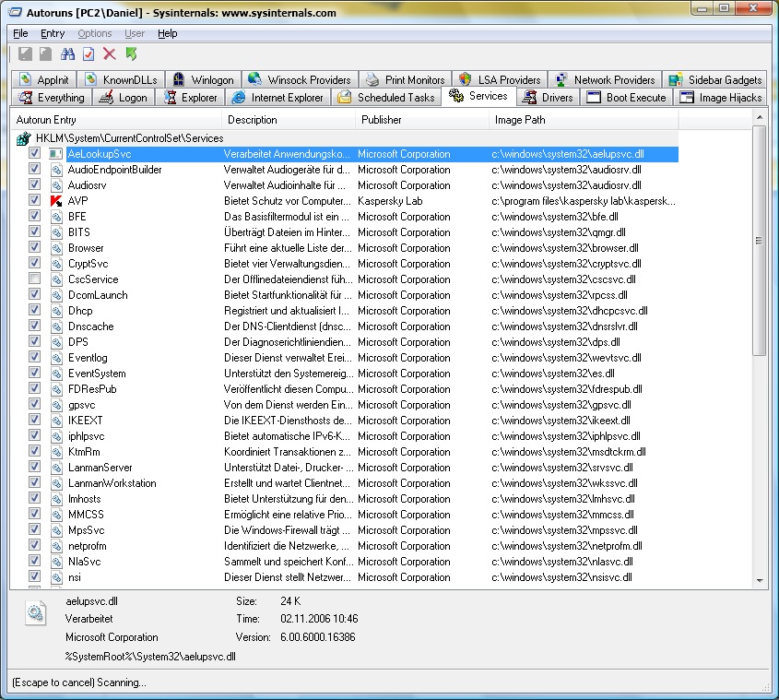
Task: Enable the CscService checkbox
Action: pos(34,279)
